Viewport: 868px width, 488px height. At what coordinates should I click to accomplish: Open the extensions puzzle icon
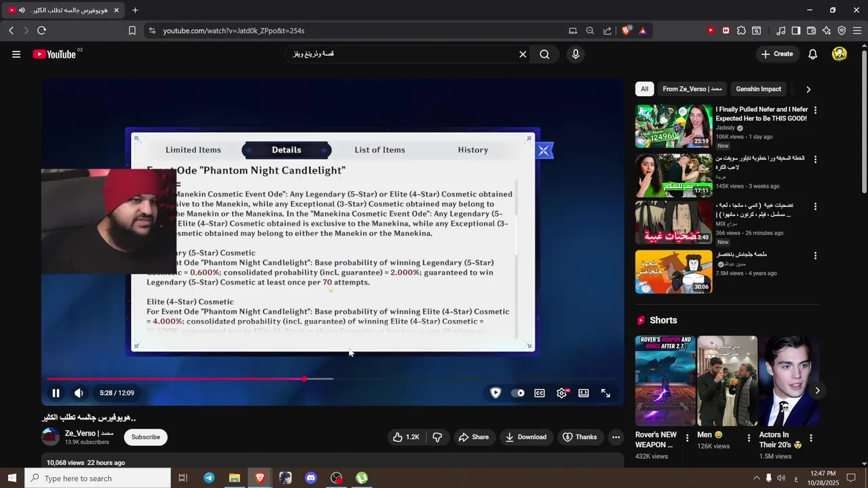pos(741,30)
